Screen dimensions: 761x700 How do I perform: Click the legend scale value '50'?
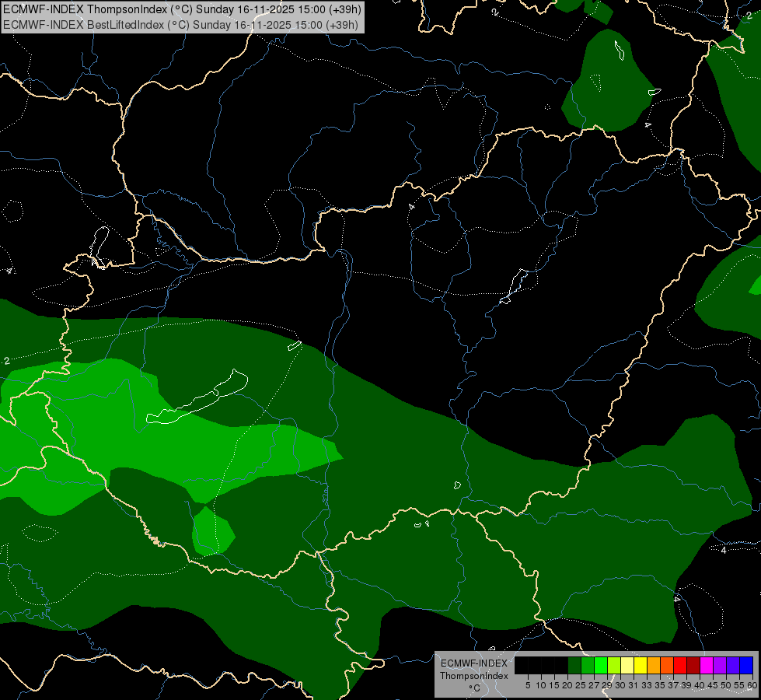(726, 685)
